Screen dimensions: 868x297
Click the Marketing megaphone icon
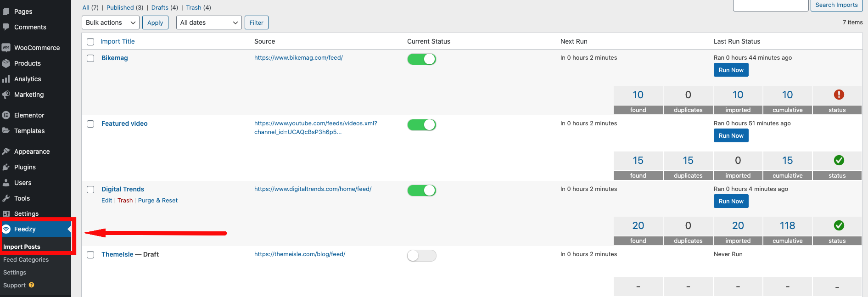click(x=6, y=95)
